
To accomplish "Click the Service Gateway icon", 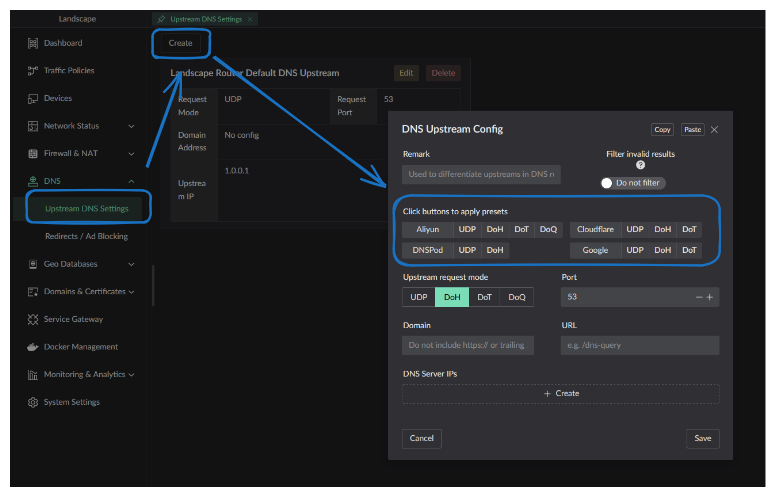I will [x=33, y=320].
